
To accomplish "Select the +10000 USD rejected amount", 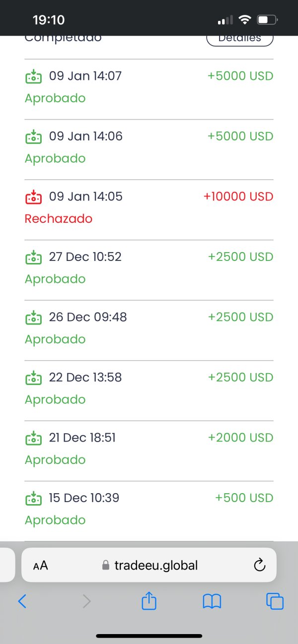I will [x=238, y=196].
